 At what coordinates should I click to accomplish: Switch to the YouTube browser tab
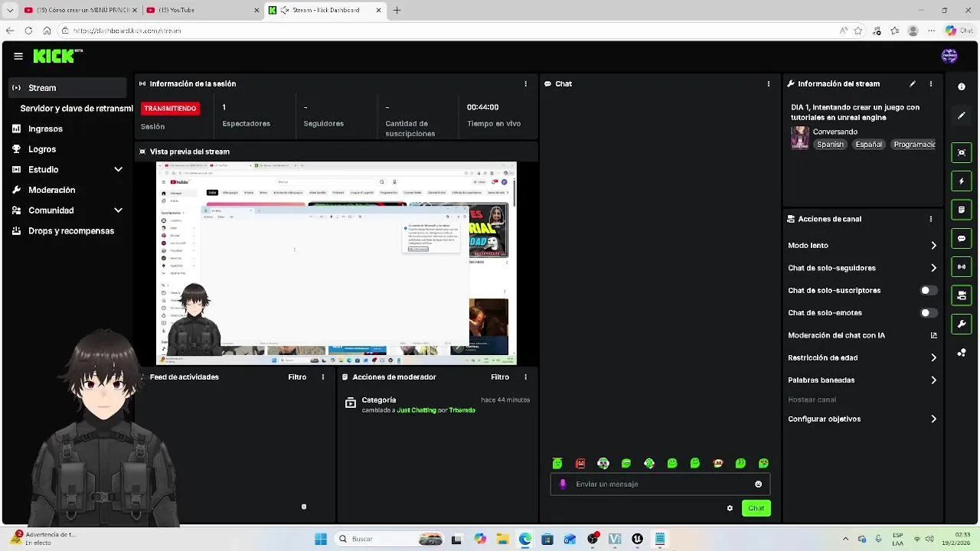pos(202,10)
